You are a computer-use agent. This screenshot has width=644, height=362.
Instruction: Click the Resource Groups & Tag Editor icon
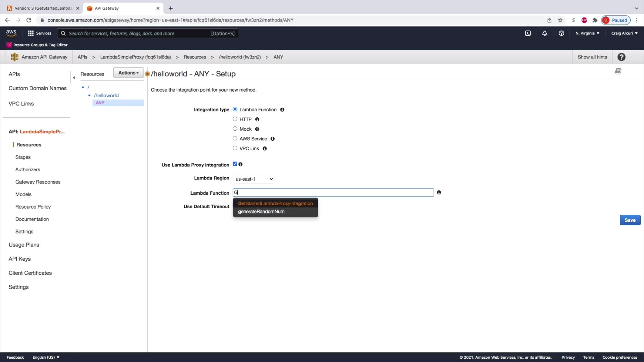point(9,45)
